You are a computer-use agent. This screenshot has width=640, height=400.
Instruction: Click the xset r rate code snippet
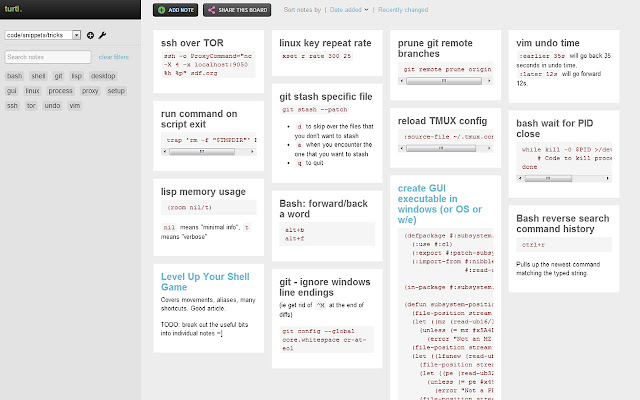(x=316, y=56)
